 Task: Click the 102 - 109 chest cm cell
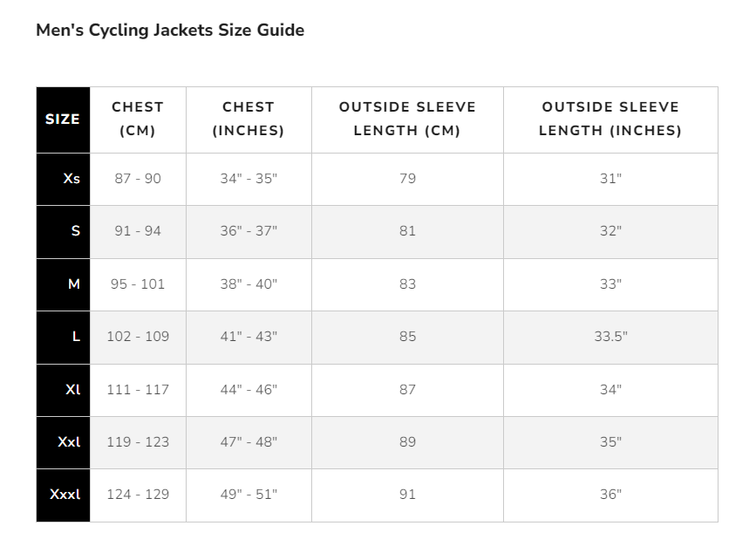[138, 337]
